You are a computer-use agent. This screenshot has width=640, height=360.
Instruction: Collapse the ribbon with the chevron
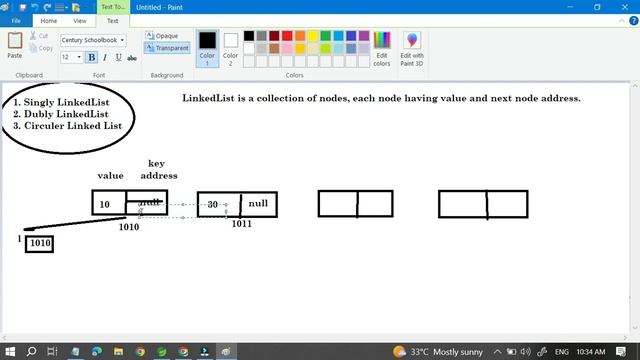[621, 21]
